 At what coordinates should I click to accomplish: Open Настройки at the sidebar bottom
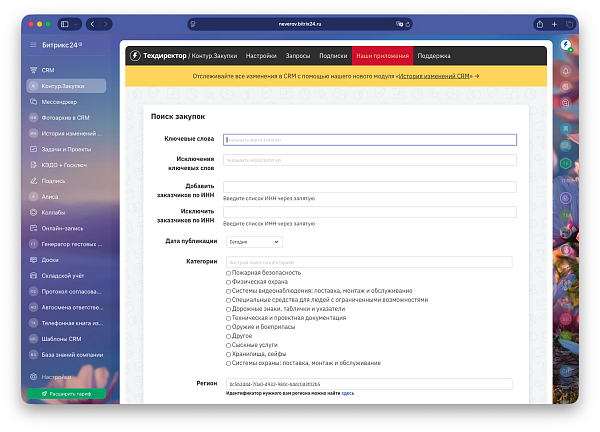(56, 377)
